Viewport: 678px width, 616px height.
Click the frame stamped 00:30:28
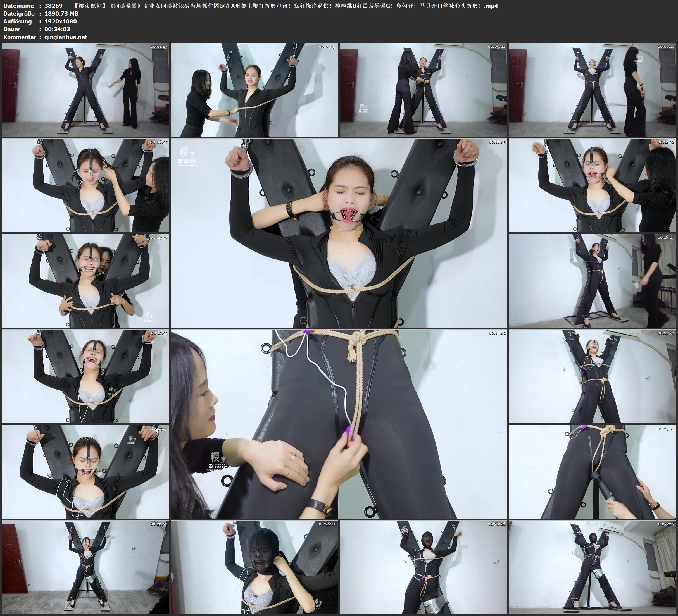coord(424,567)
